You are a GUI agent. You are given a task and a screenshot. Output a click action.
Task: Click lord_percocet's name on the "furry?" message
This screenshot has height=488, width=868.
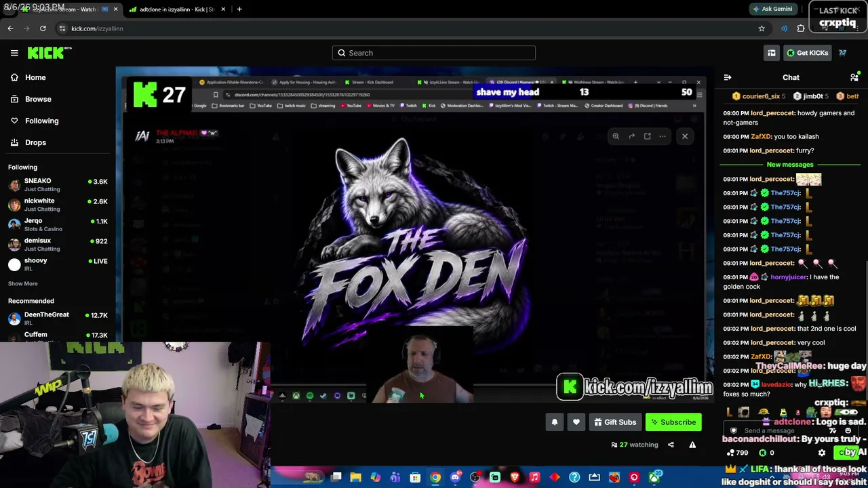[x=772, y=150]
